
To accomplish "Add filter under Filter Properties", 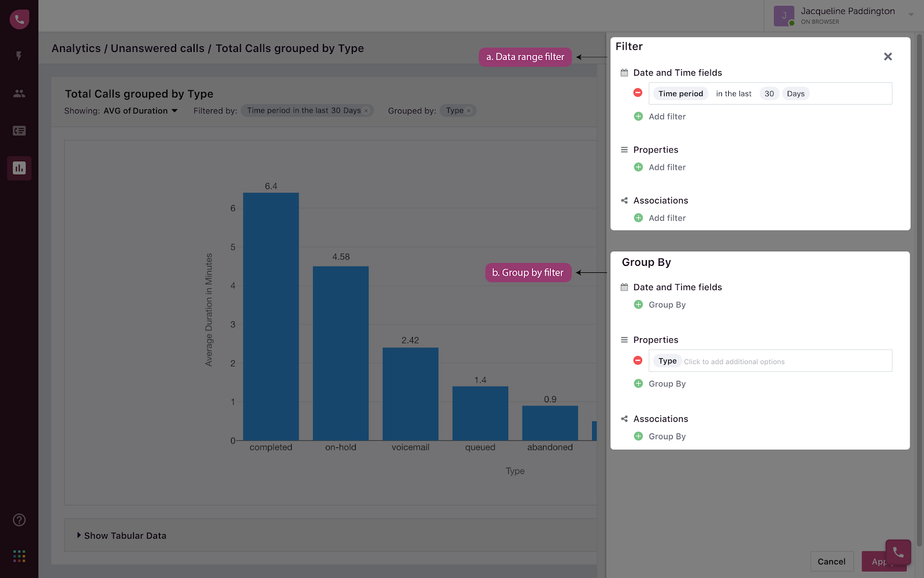I will [667, 167].
